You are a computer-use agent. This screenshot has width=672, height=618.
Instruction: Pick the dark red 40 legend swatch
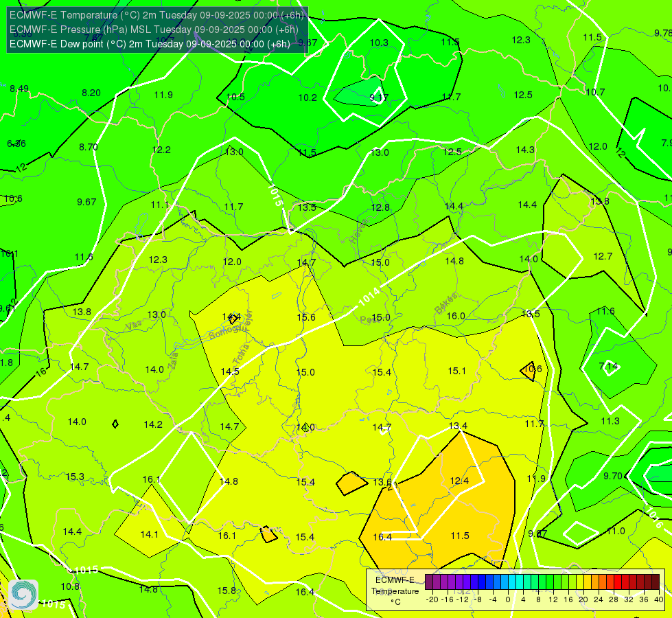[x=656, y=582]
